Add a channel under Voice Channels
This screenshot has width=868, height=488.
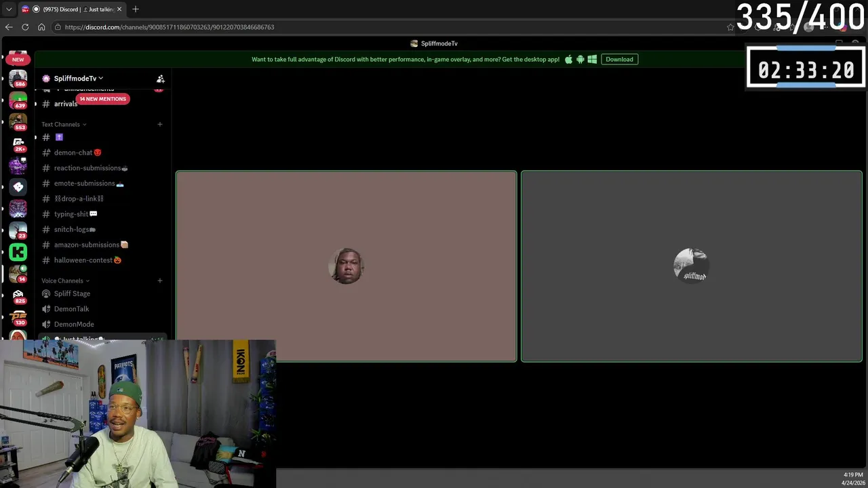pyautogui.click(x=160, y=281)
